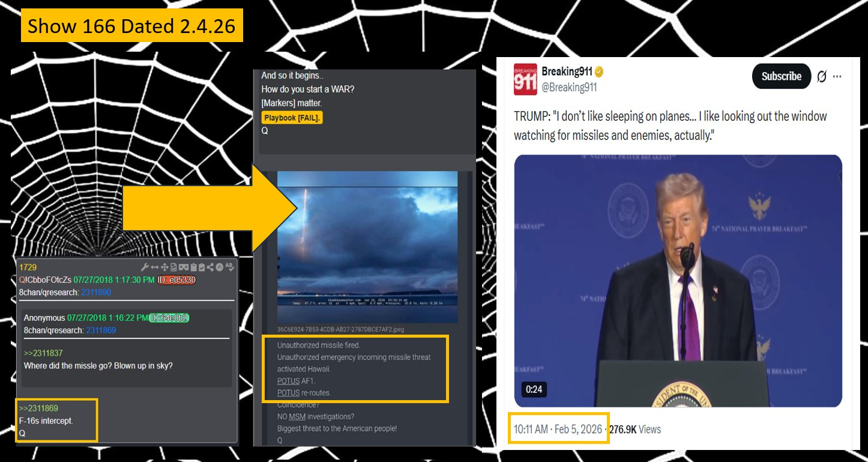This screenshot has width=868, height=462.
Task: Click the plain clipboard copy icon
Action: (x=193, y=267)
